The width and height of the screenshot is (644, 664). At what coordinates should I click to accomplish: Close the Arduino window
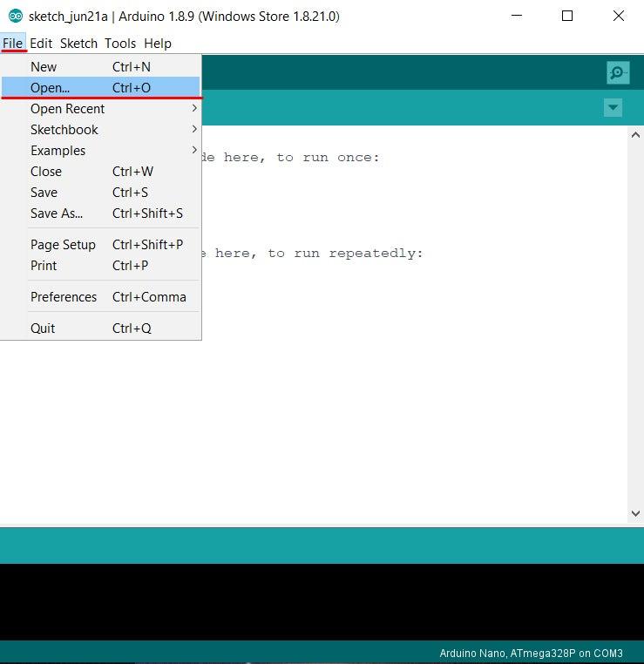point(618,16)
